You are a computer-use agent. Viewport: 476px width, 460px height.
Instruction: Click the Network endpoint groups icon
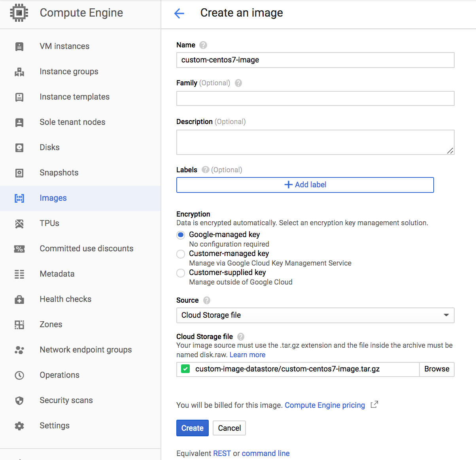(x=19, y=350)
